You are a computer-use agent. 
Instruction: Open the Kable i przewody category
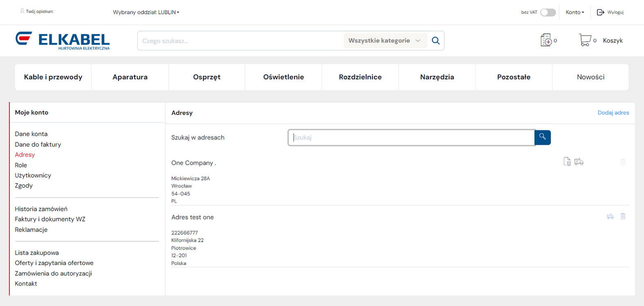point(53,77)
